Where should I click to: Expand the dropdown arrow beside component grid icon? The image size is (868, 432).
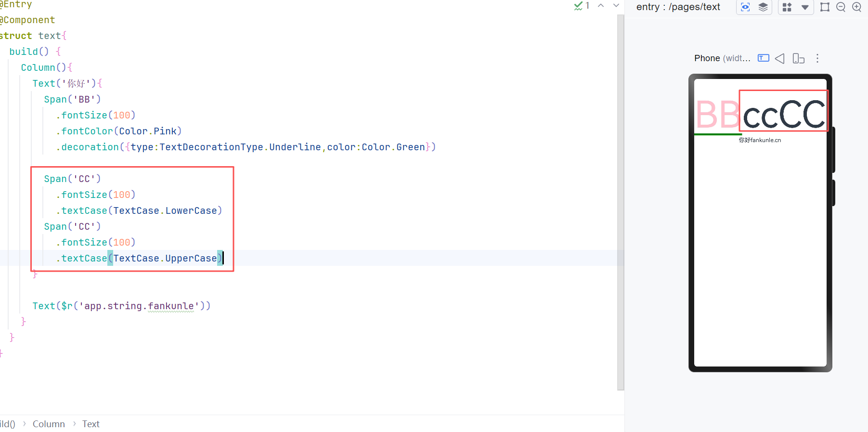coord(805,7)
